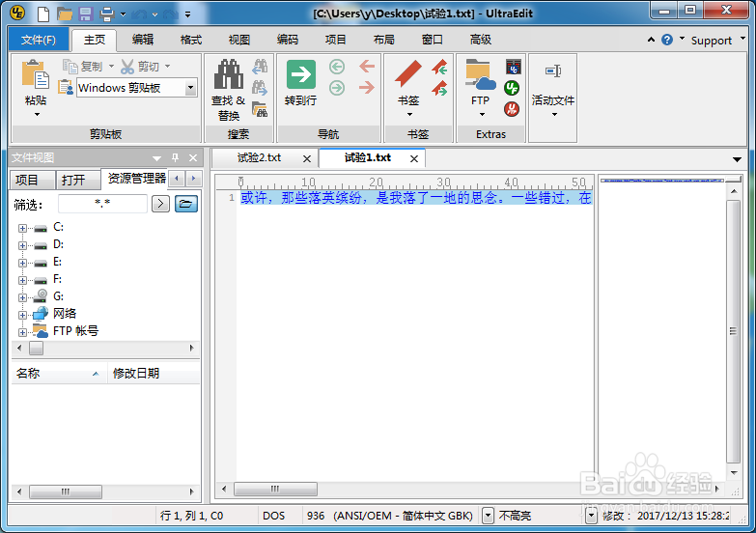Switch to the 高级 ribbon tab
Screen dimensions: 756x533
(480, 40)
